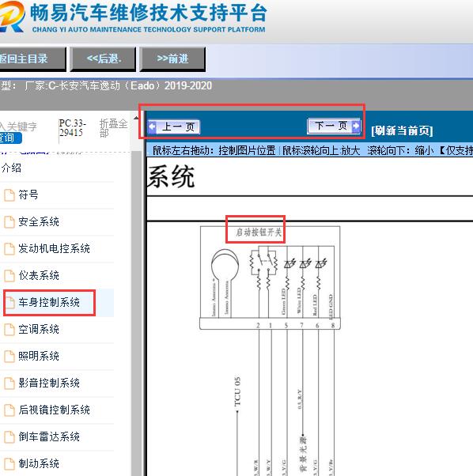This screenshot has height=476, width=473.
Task: Open the 后视镜控制系统 tree item
Action: coord(54,410)
